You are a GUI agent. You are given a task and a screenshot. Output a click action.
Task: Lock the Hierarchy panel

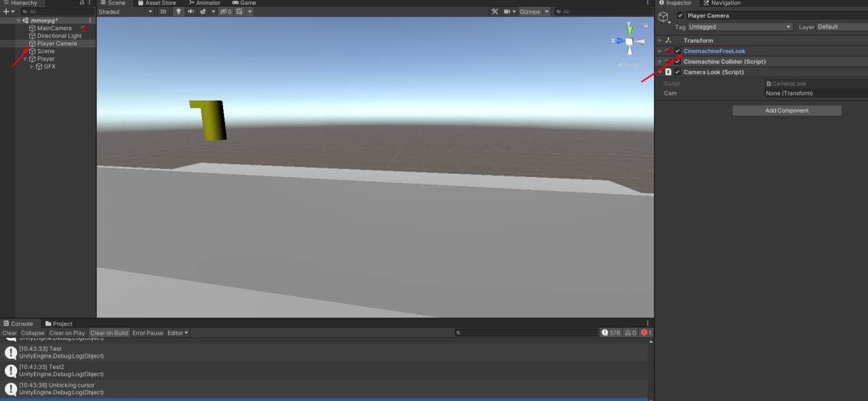[82, 3]
